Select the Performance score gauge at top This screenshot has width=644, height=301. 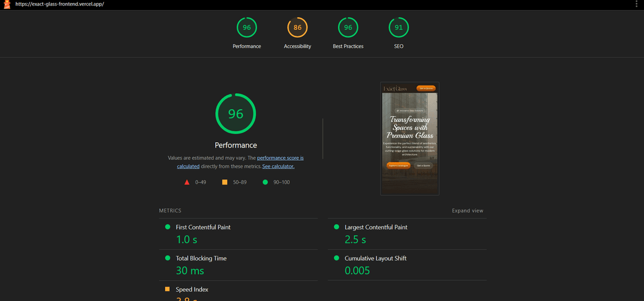(x=246, y=28)
